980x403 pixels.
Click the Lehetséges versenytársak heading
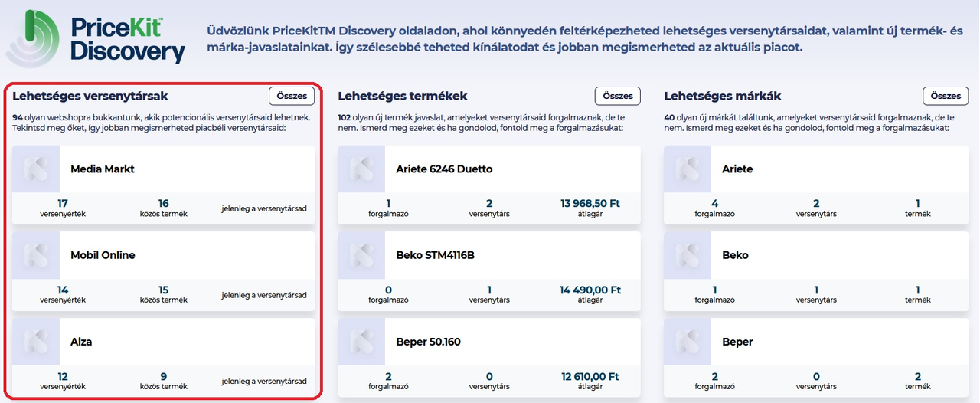(x=90, y=96)
